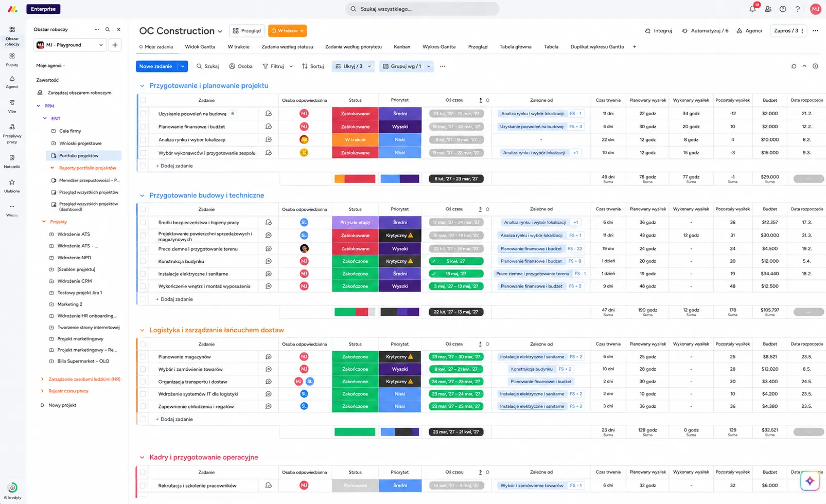Viewport: 826px width, 504px height.
Task: Open the AI assistant sparkle button
Action: click(x=810, y=481)
